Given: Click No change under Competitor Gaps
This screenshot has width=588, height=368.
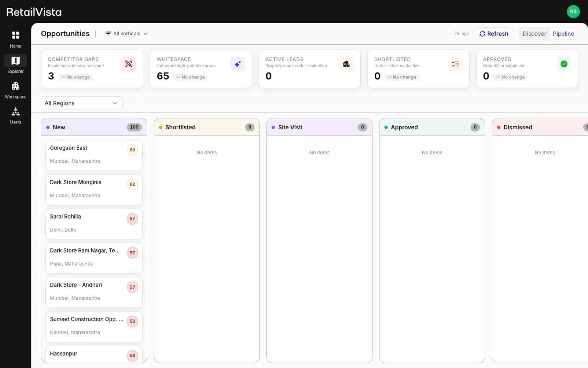Looking at the screenshot, I should coord(75,77).
